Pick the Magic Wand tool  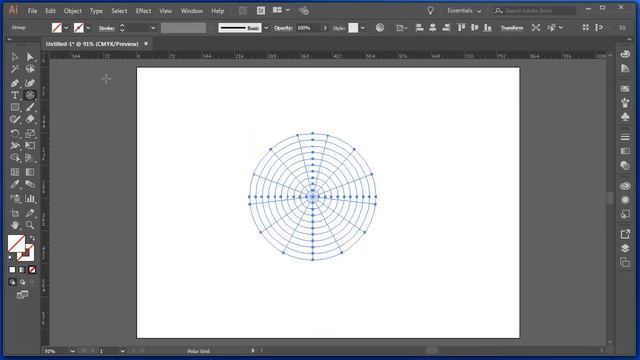coord(15,69)
